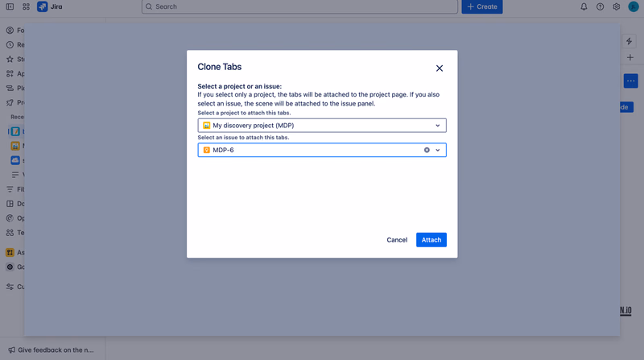Open the project selection dropdown

click(x=321, y=126)
